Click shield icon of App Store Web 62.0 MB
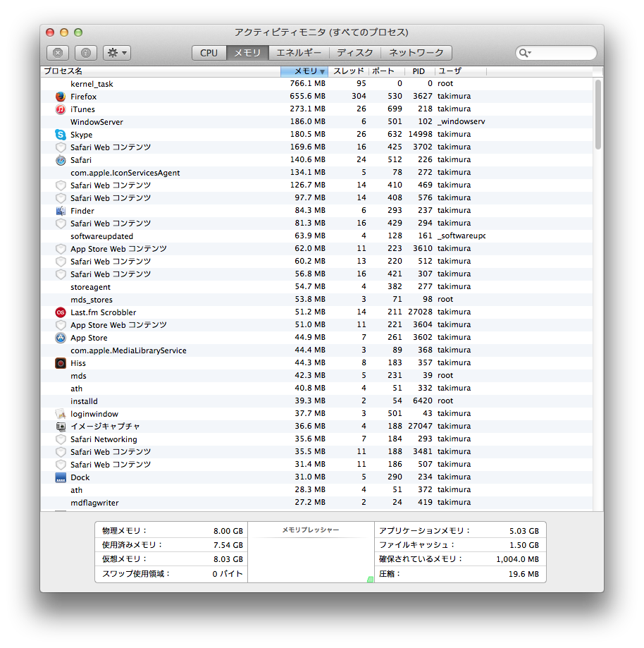This screenshot has width=644, height=648. [61, 249]
